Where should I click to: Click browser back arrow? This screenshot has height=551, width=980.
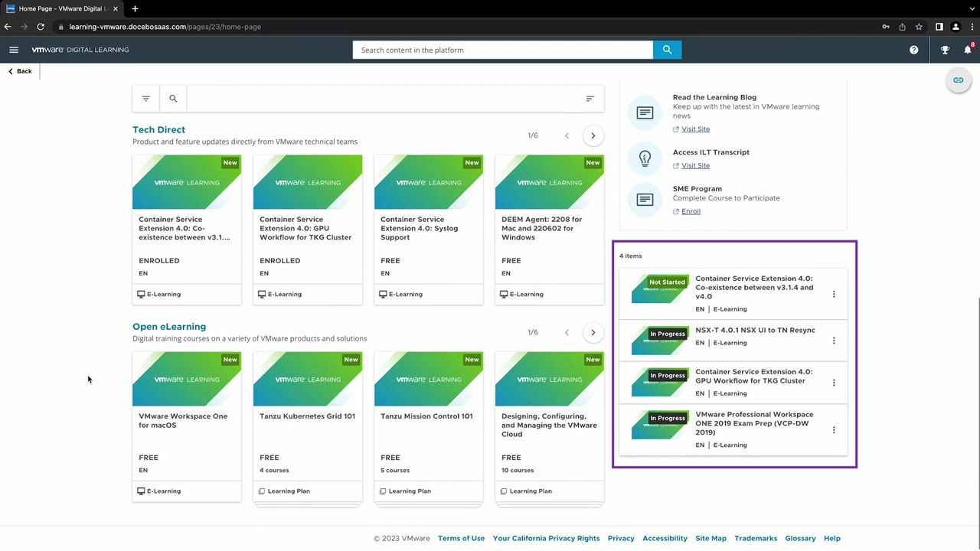click(x=8, y=27)
